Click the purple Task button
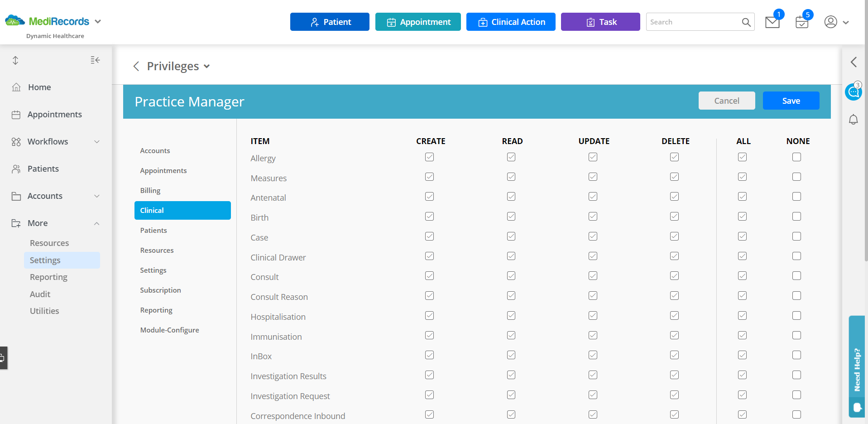The image size is (868, 424). point(600,22)
